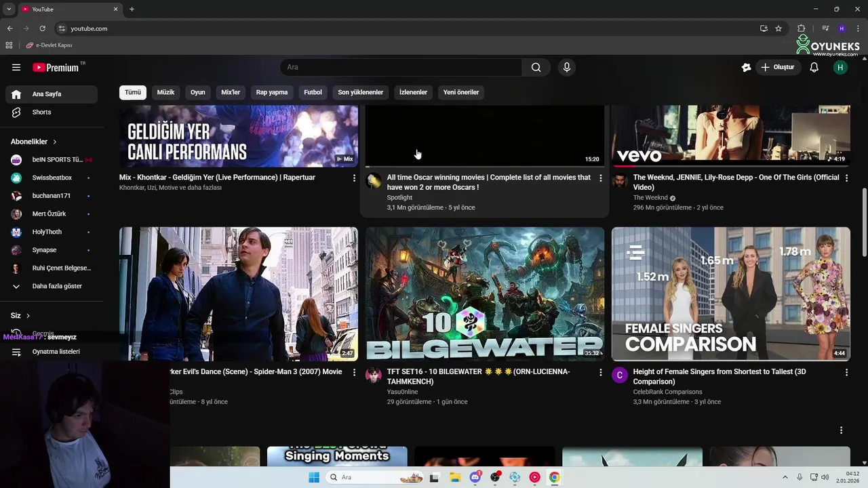The image size is (868, 488).
Task: Open Synapse subscription channel
Action: click(52, 250)
